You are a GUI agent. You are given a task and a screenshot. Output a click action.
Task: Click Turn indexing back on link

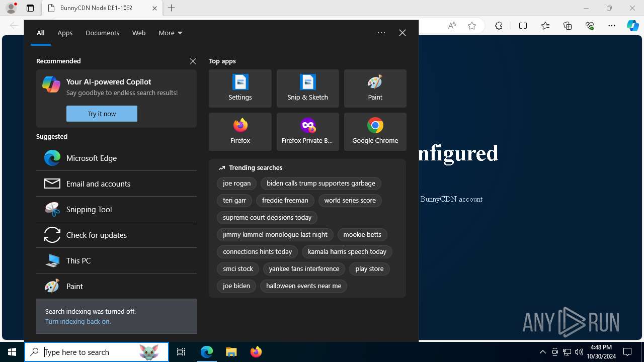coord(78,321)
